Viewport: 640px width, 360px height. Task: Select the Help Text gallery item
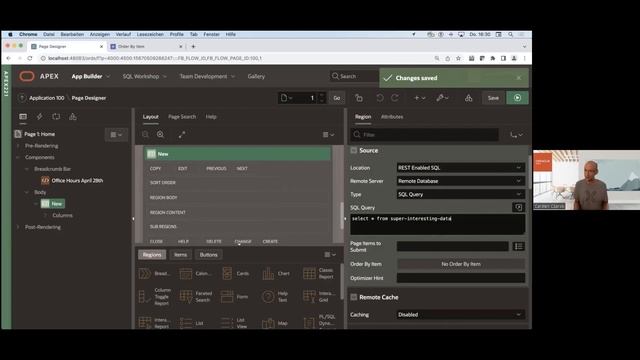(276, 297)
